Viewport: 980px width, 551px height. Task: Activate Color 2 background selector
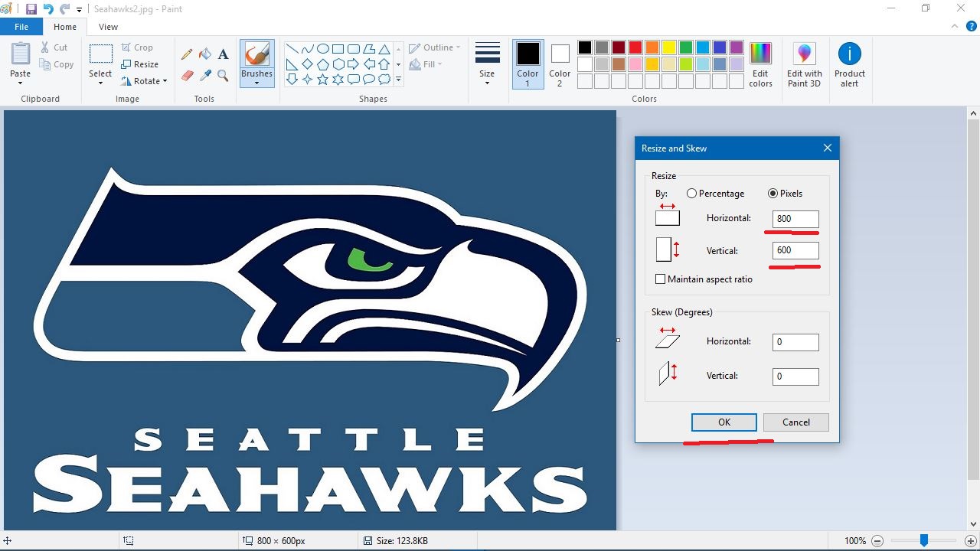(560, 64)
